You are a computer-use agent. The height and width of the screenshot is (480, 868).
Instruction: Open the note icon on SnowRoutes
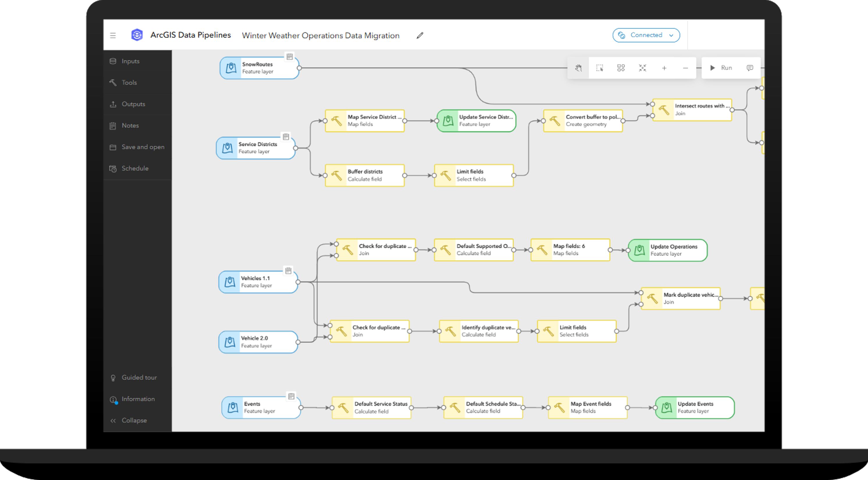click(x=289, y=57)
